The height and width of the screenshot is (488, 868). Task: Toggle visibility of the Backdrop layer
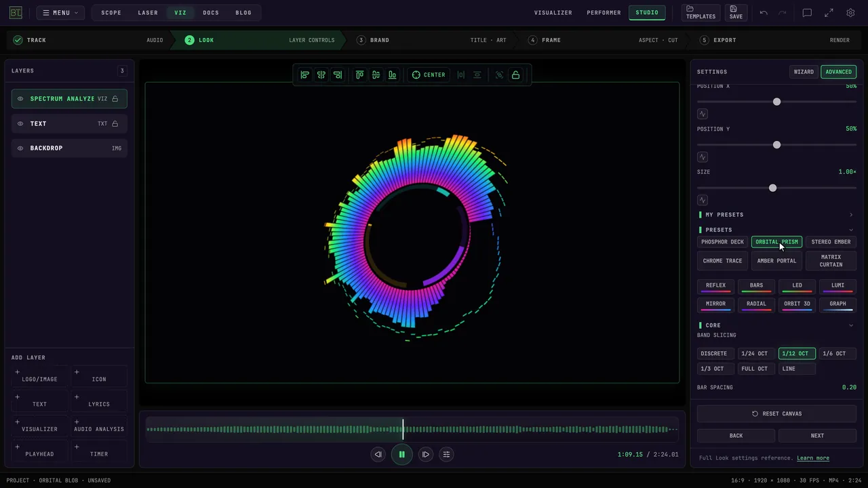[20, 148]
